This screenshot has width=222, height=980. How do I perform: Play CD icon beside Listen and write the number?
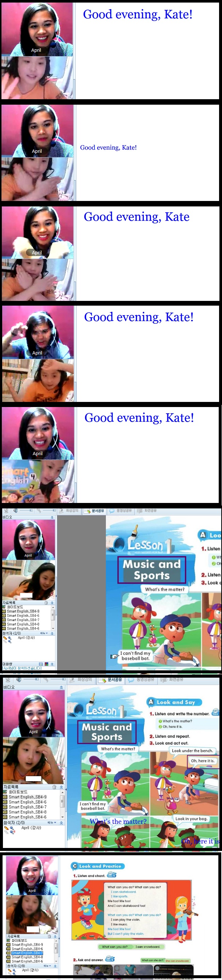click(215, 712)
